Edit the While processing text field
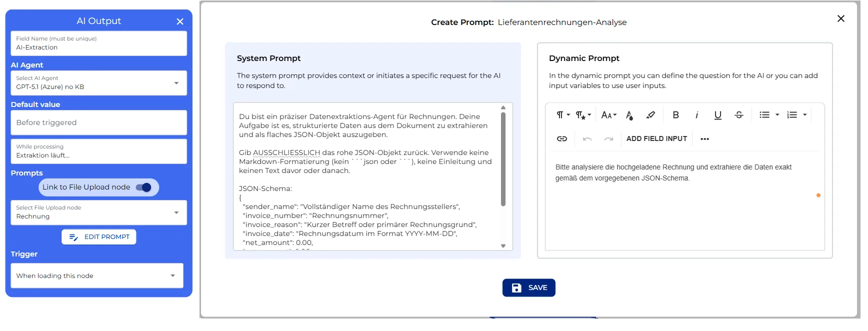Screen dimensions: 868x331 [98, 151]
